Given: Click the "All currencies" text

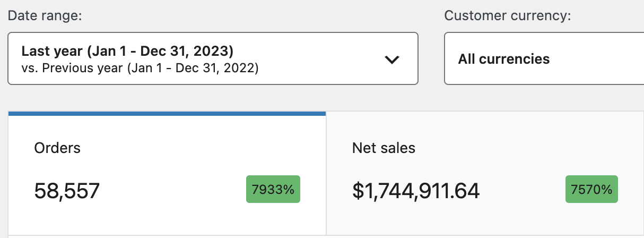Looking at the screenshot, I should pos(504,59).
